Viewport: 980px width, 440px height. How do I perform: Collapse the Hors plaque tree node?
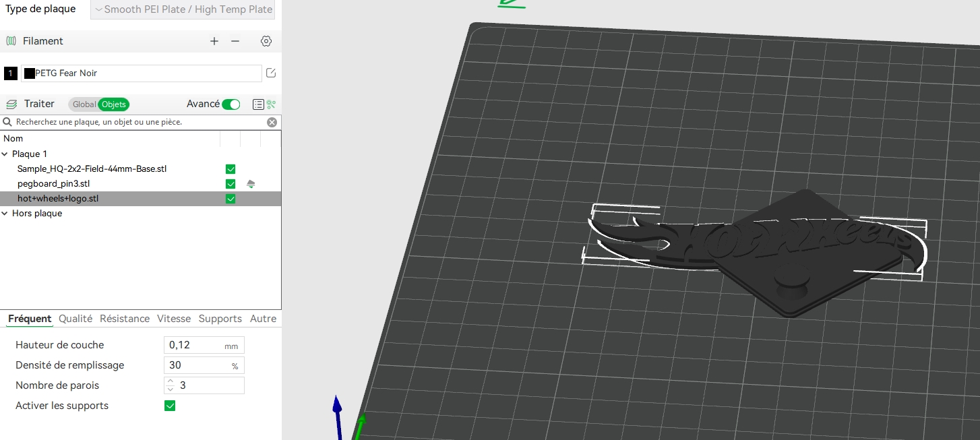[5, 214]
